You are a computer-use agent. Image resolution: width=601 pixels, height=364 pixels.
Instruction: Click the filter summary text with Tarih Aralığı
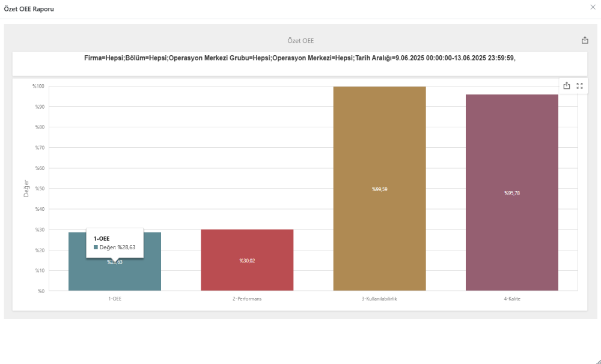(299, 58)
